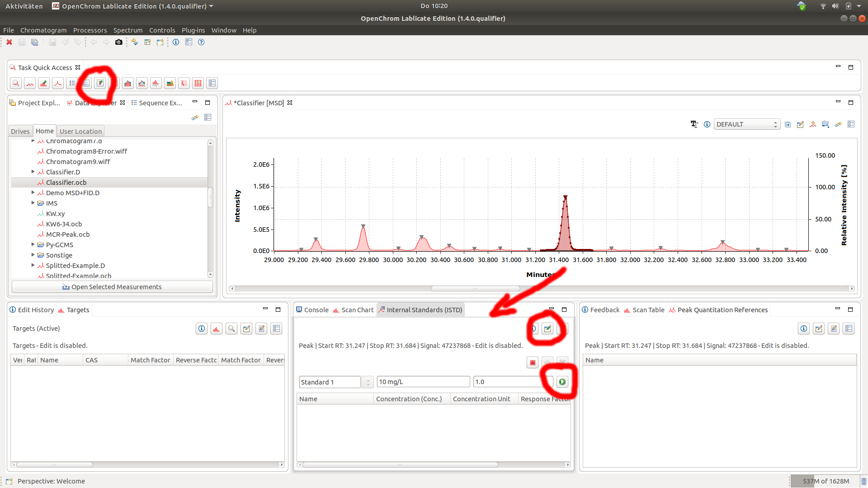The width and height of the screenshot is (868, 488).
Task: Open the info icon in the main toolbar
Action: 176,42
